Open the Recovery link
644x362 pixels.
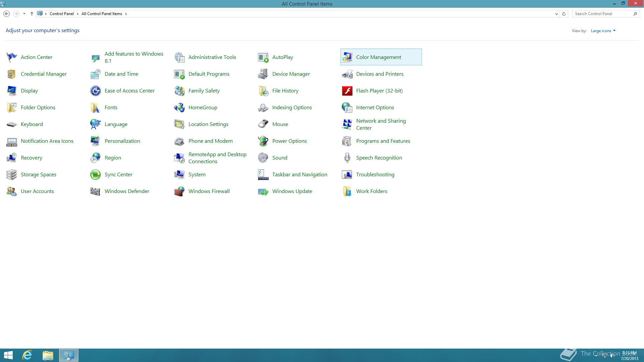pos(32,158)
